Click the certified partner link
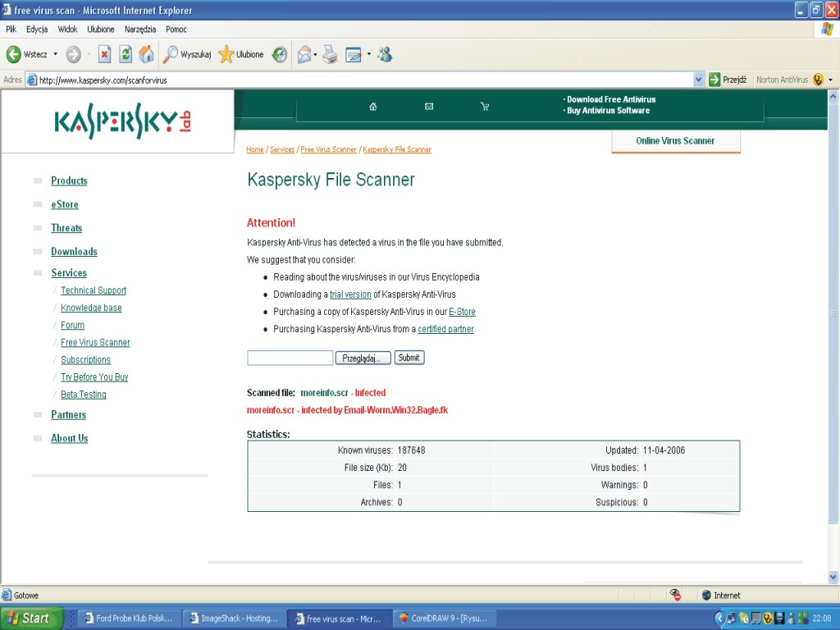 pyautogui.click(x=445, y=329)
